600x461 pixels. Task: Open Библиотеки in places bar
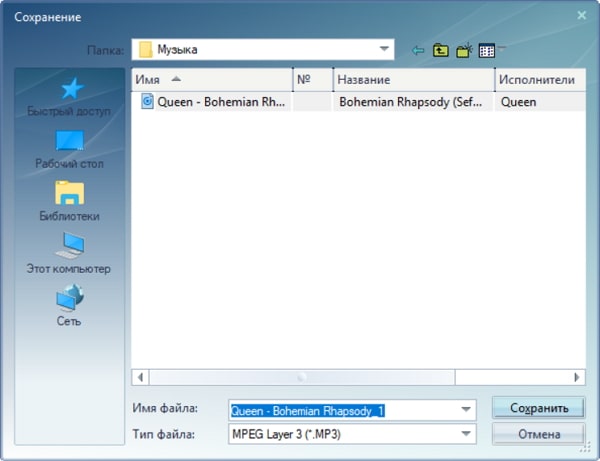click(69, 202)
